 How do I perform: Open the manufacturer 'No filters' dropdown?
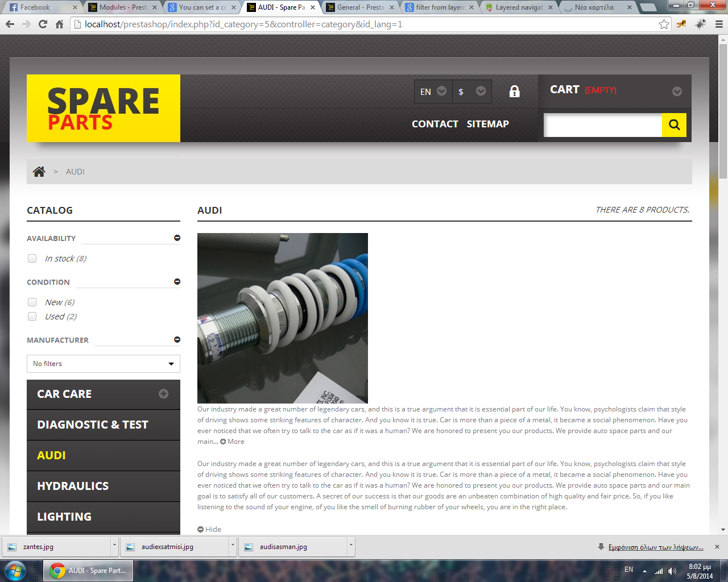click(x=104, y=364)
